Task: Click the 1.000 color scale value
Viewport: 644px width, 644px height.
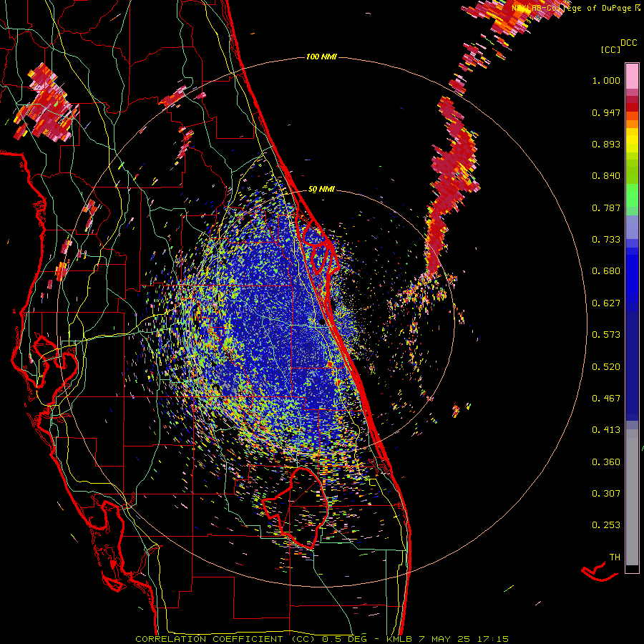Action: [x=606, y=80]
